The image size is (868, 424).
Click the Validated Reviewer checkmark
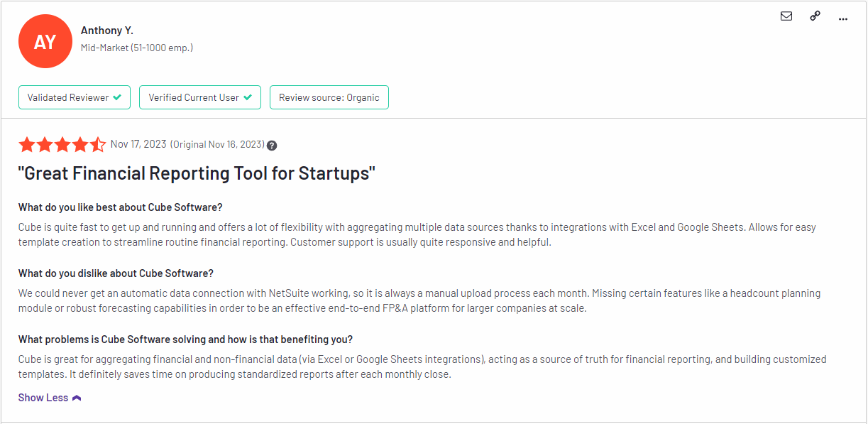[117, 97]
